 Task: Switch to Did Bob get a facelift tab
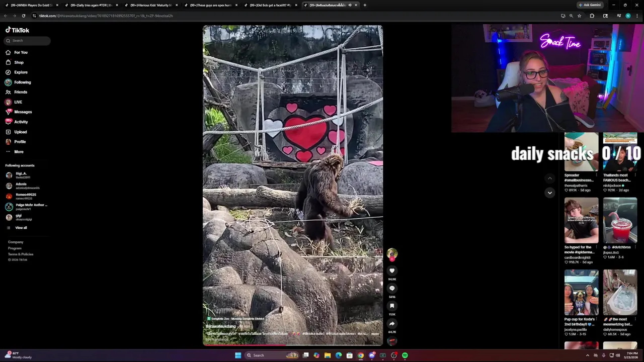(x=270, y=5)
